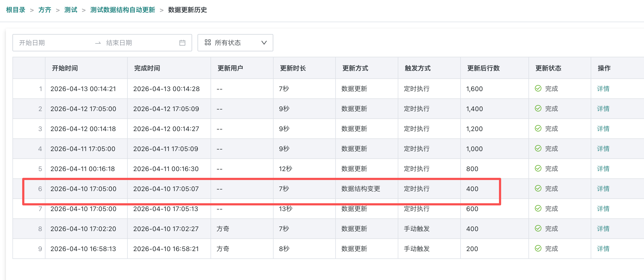Select the row 8 手动触发 cell
Viewport: 644px width, 280px height.
(417, 229)
